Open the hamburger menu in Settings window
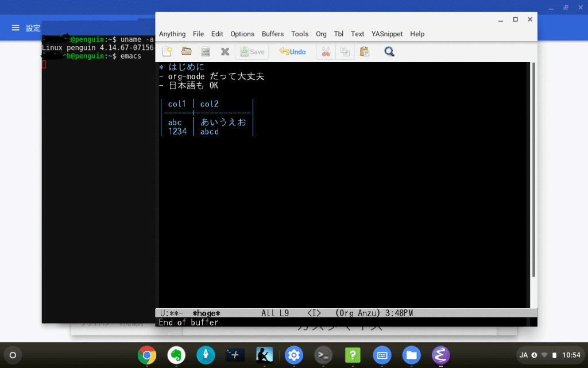The image size is (588, 368). (x=16, y=28)
